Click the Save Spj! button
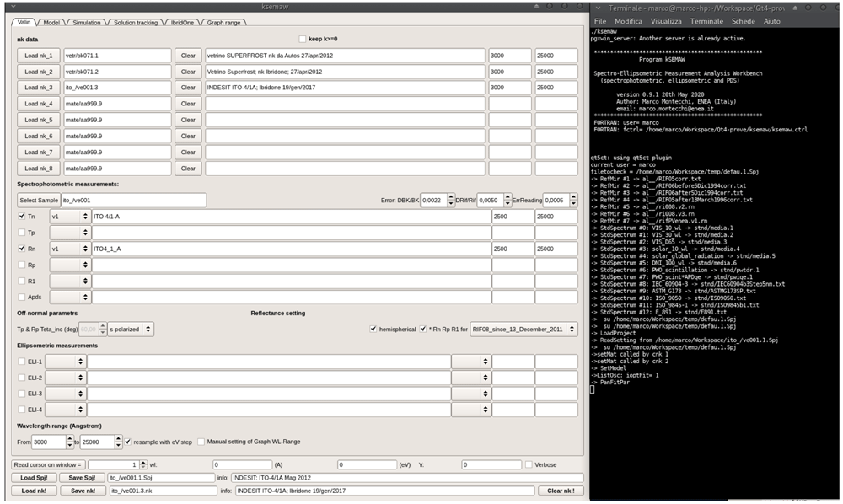 click(83, 478)
